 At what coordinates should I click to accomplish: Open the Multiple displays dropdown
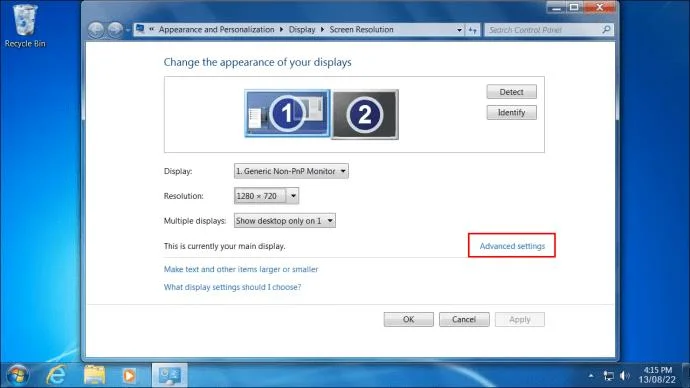click(284, 221)
